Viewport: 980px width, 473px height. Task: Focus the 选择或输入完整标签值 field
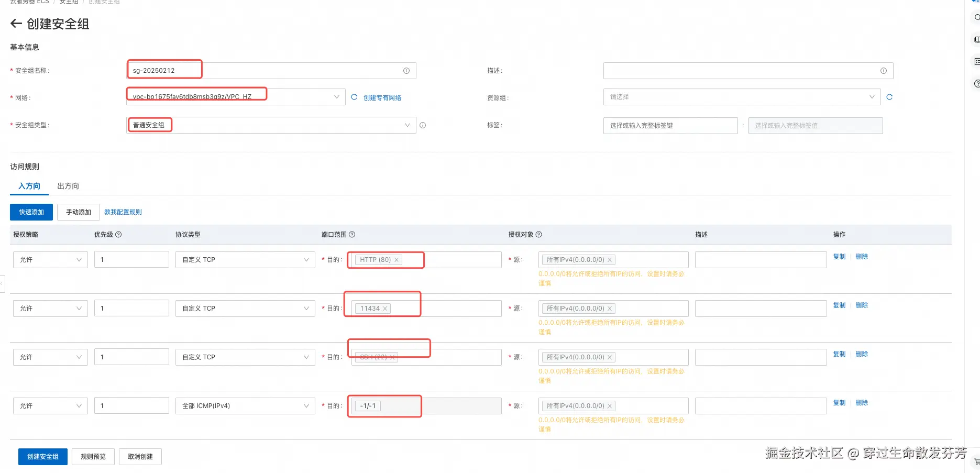[816, 126]
